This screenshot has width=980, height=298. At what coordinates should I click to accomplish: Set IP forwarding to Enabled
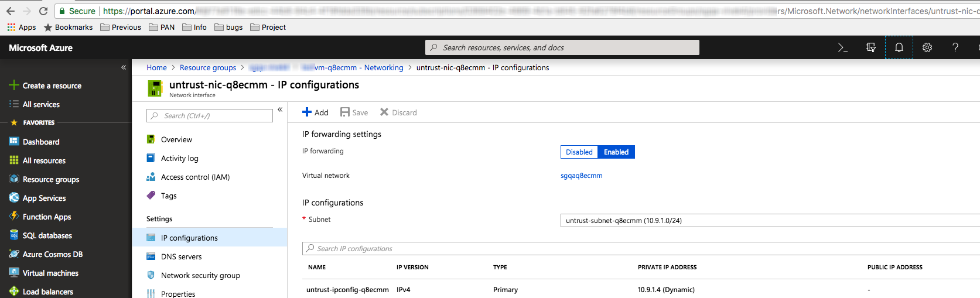click(x=616, y=152)
